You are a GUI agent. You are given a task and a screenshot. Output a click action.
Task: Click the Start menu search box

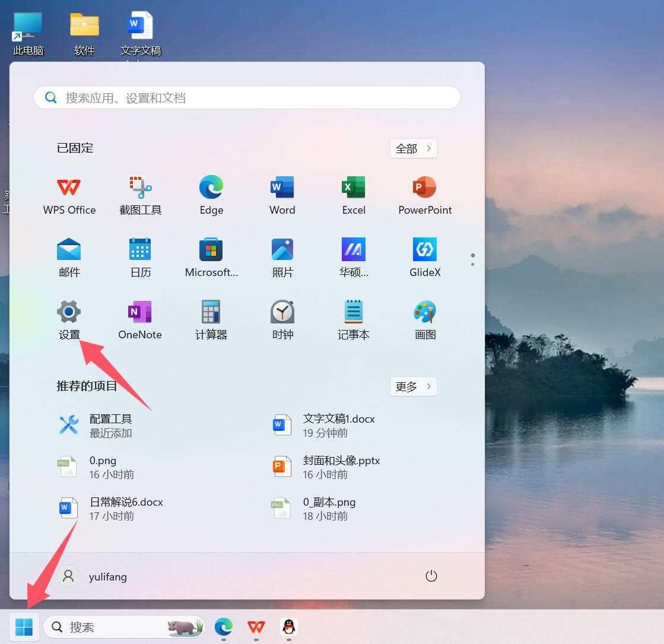click(247, 97)
